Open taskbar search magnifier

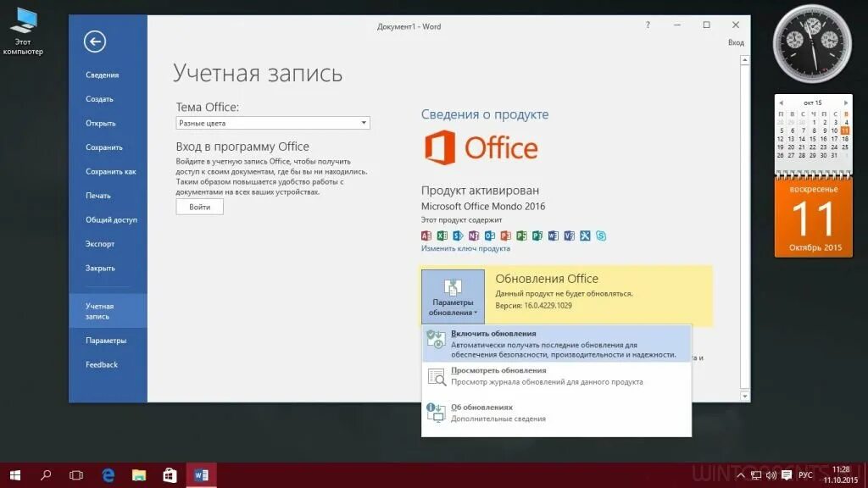tap(46, 475)
